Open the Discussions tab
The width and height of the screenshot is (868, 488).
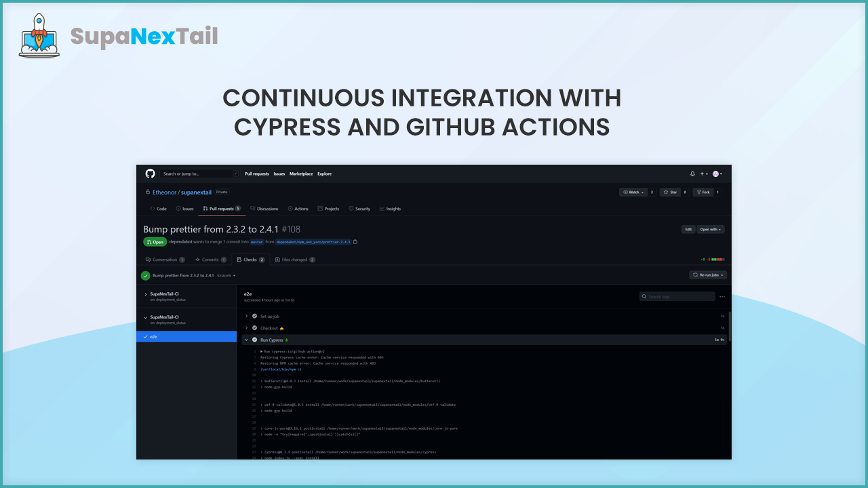tap(264, 209)
